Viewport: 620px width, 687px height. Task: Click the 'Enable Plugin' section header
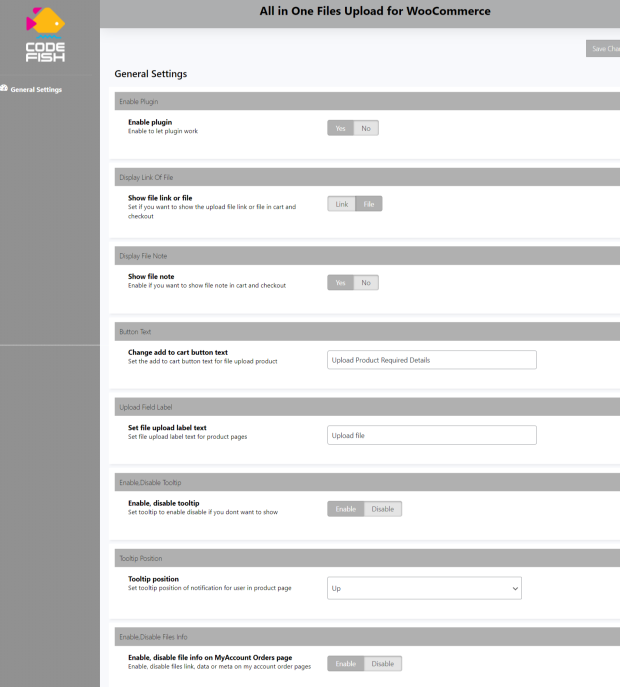(367, 102)
